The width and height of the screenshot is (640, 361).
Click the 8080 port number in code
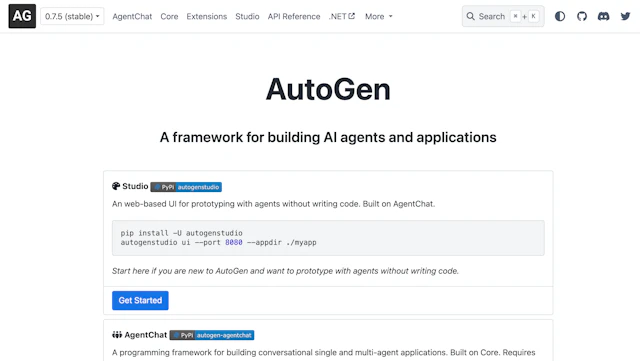point(234,242)
